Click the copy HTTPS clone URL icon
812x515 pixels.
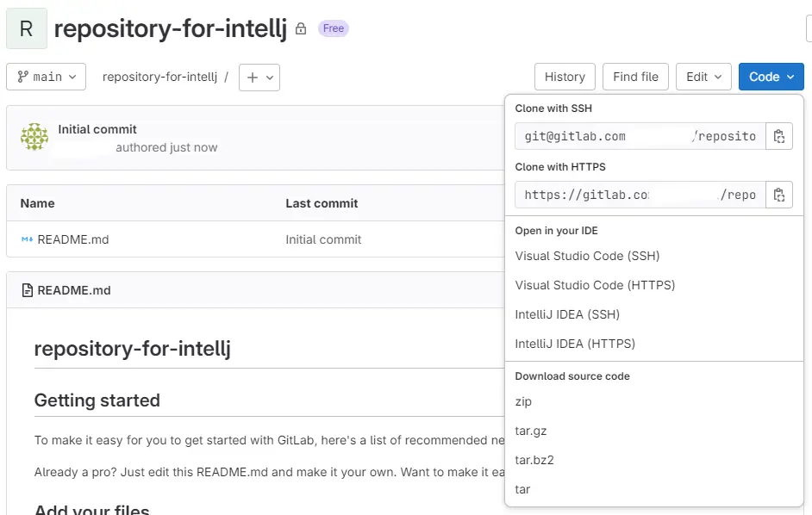(x=779, y=194)
